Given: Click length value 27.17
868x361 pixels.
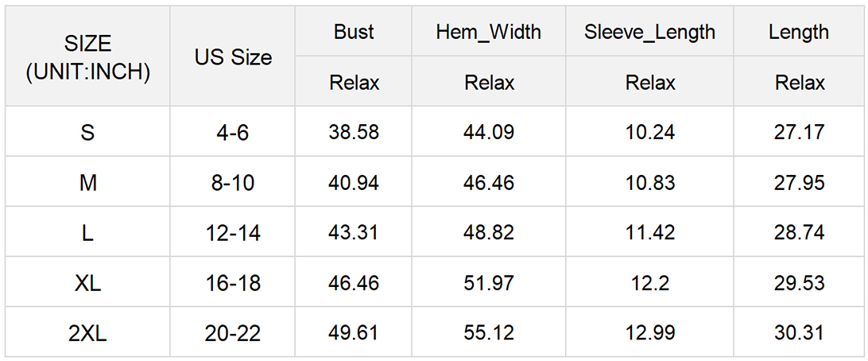Looking at the screenshot, I should [799, 132].
